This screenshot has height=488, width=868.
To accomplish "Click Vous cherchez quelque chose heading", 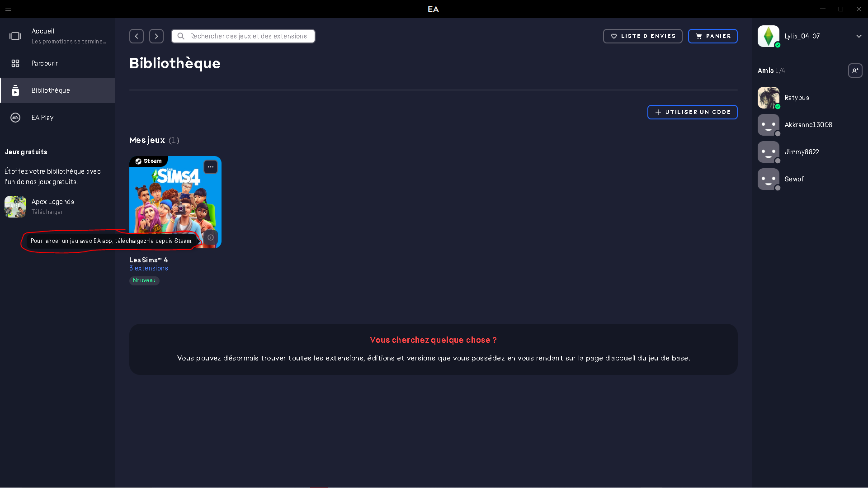I will 433,340.
